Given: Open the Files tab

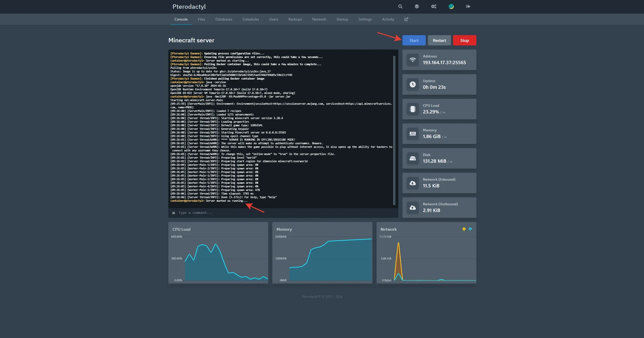Looking at the screenshot, I should pos(201,19).
